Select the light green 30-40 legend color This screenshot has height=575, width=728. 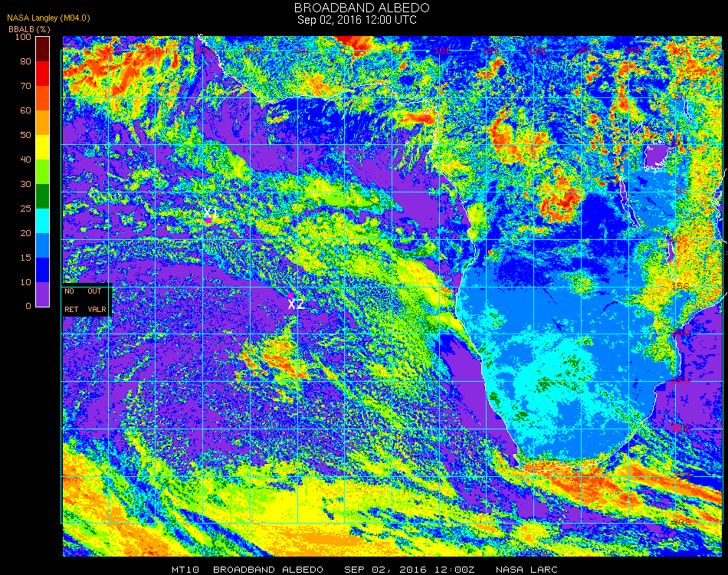pyautogui.click(x=43, y=172)
